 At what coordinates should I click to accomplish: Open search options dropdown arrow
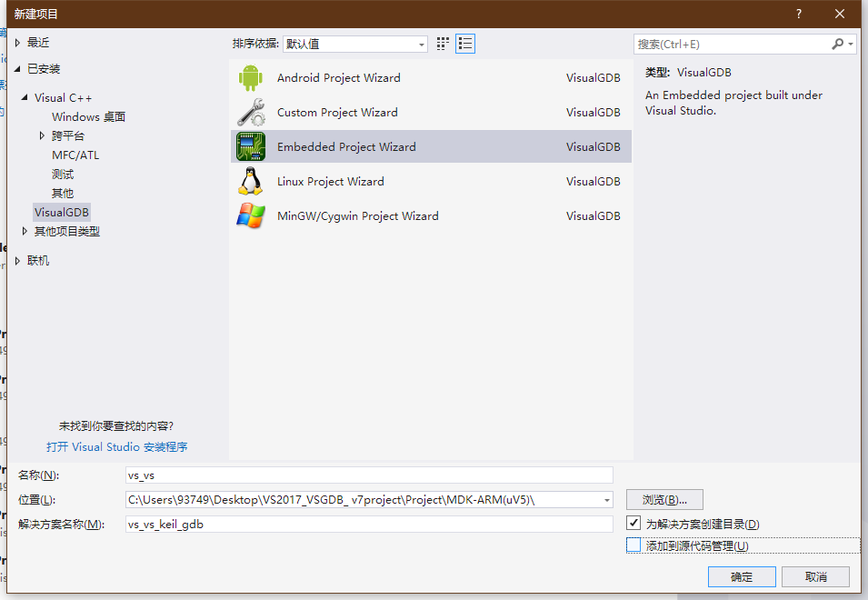[851, 44]
